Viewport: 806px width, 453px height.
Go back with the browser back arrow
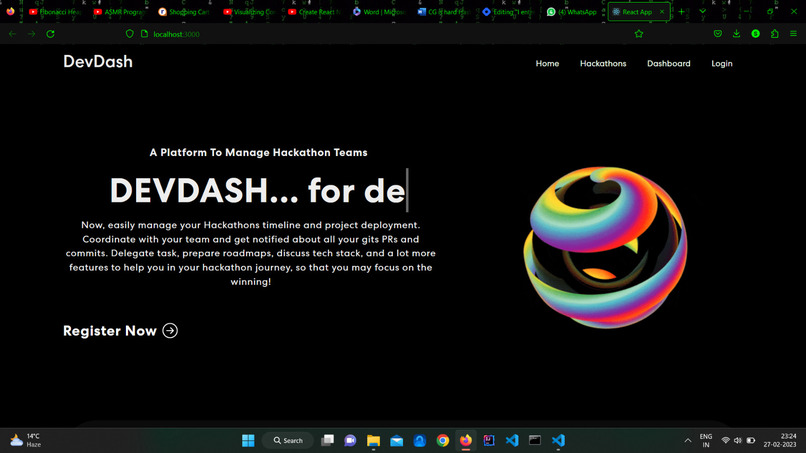click(x=12, y=34)
